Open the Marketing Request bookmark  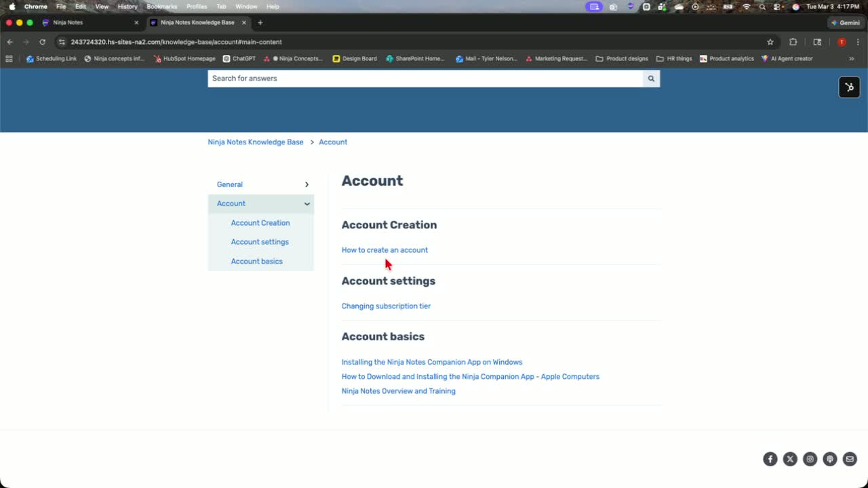pyautogui.click(x=556, y=59)
